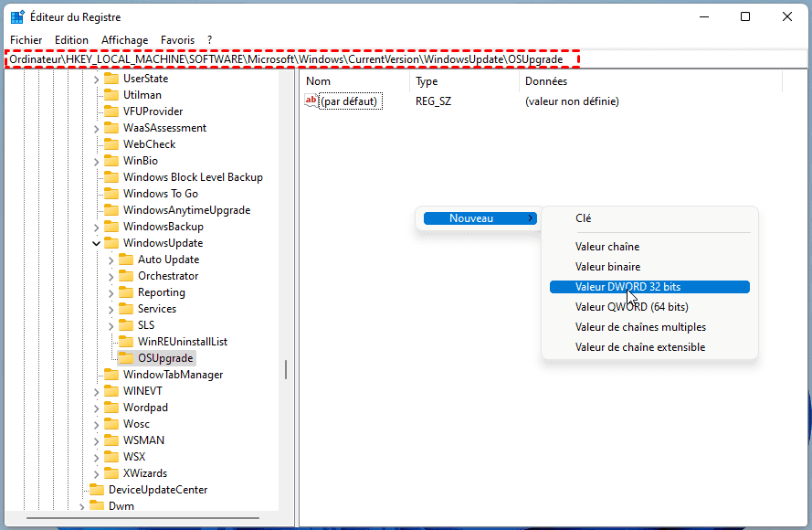Click the WebCheck folder icon

click(111, 144)
